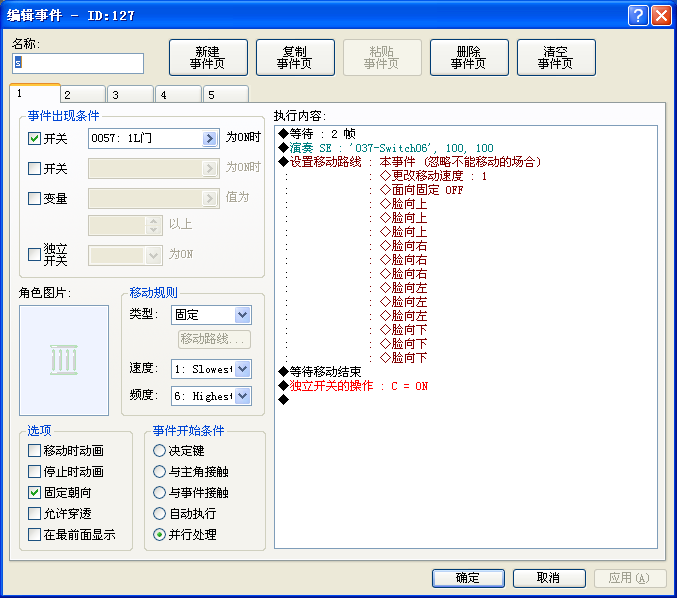
Task: Select the 独立开关的操作 : C = ON line
Action: click(x=353, y=386)
